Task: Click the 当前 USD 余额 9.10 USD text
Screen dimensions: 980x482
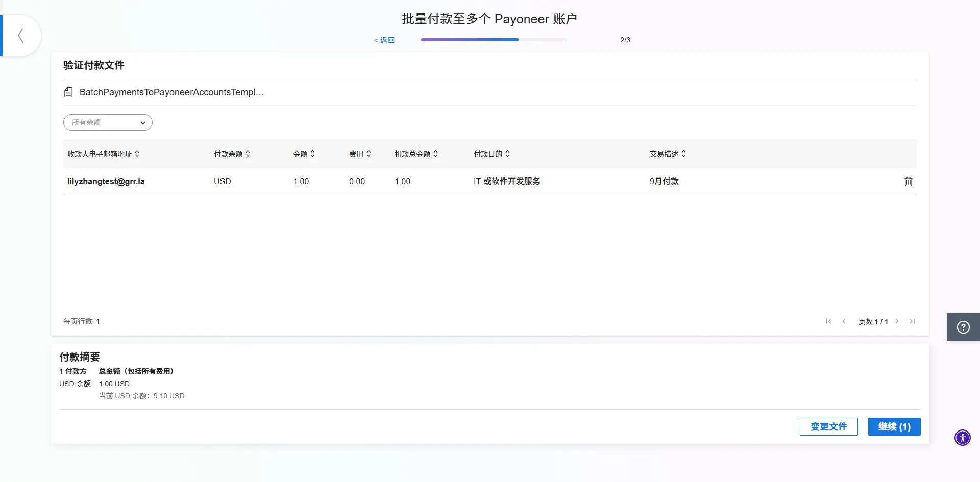Action: click(x=142, y=396)
